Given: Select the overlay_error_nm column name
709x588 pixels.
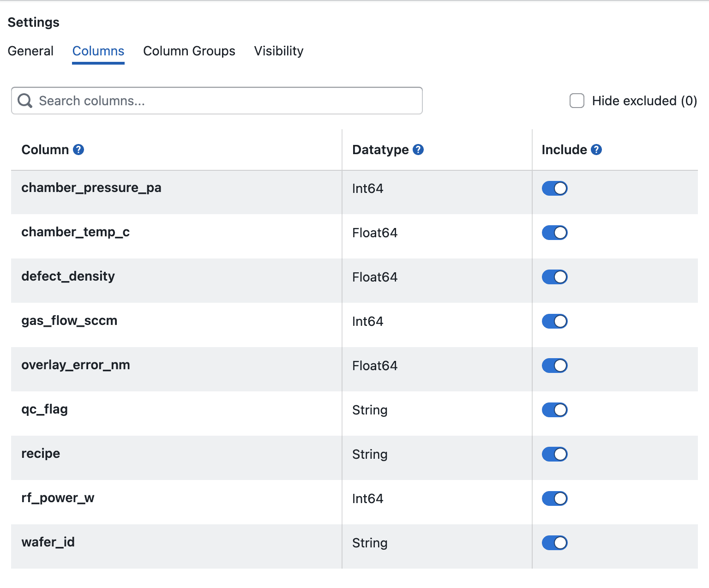Looking at the screenshot, I should pos(76,365).
